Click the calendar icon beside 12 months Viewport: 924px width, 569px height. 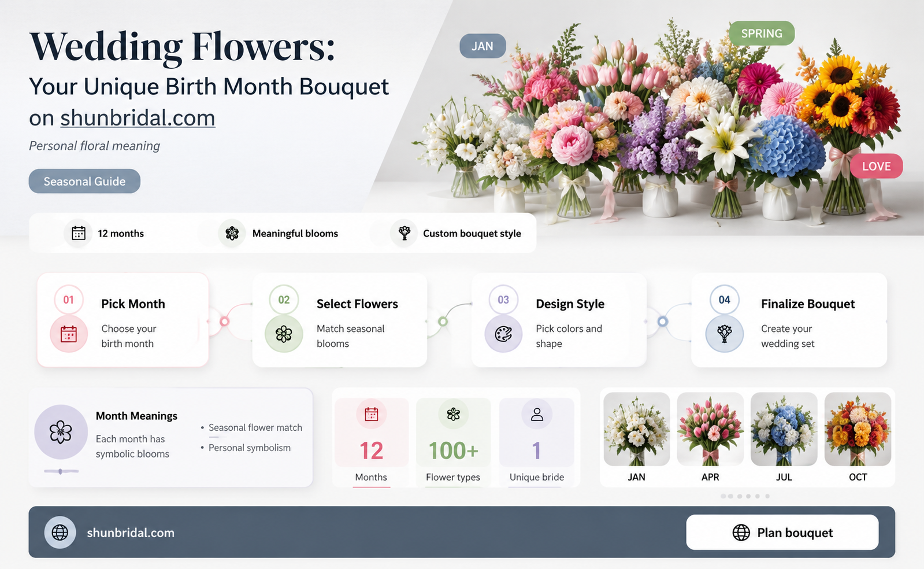(x=78, y=233)
